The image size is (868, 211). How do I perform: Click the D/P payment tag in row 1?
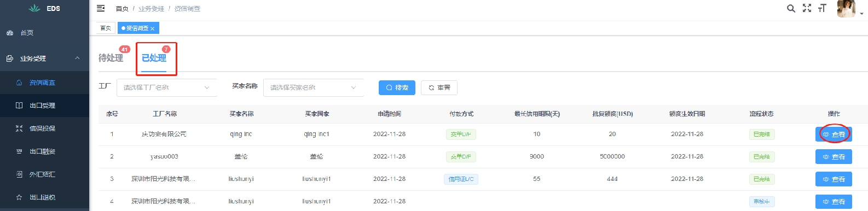461,134
